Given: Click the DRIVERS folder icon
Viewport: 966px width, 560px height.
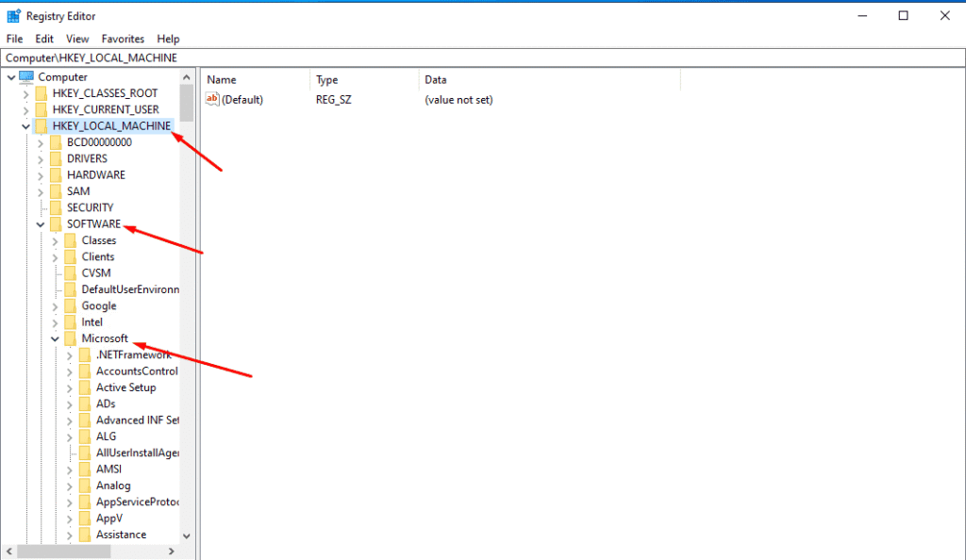Looking at the screenshot, I should coord(56,158).
